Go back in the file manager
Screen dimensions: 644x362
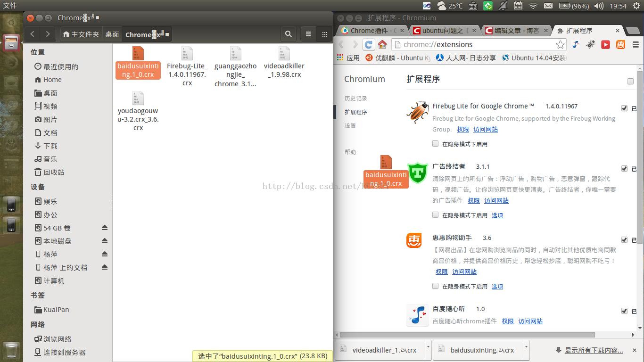[x=33, y=34]
